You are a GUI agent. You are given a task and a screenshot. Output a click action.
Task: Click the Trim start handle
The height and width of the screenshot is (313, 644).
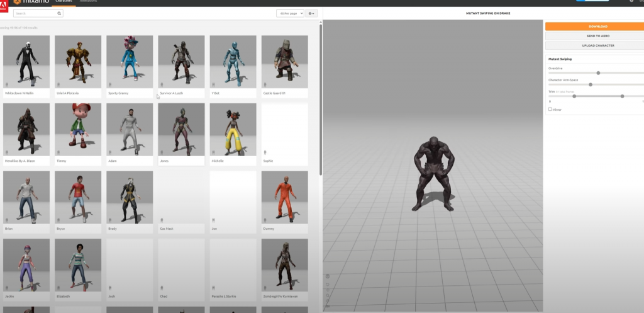click(574, 96)
